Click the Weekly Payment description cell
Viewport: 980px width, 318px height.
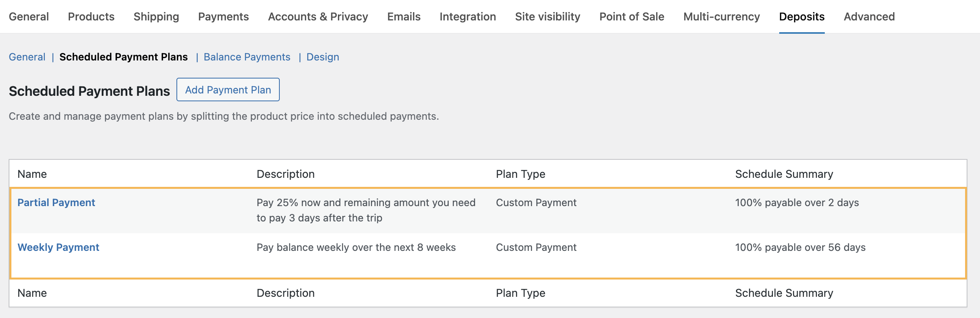[x=356, y=247]
